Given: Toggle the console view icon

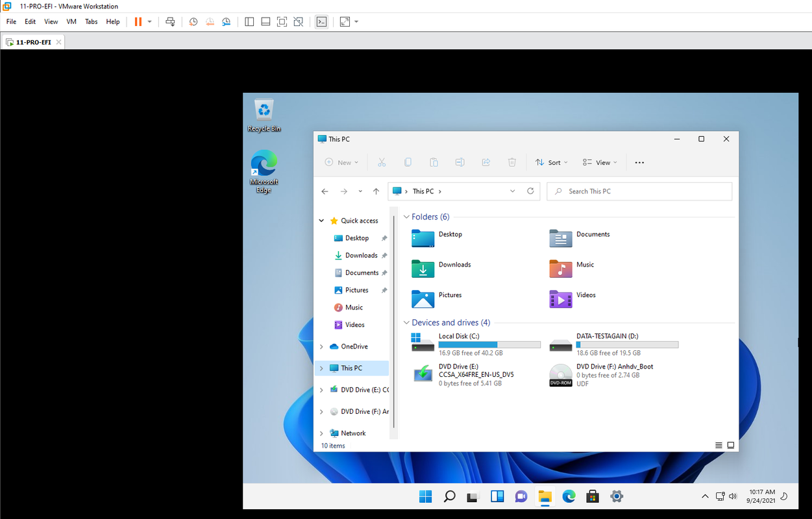Looking at the screenshot, I should pyautogui.click(x=321, y=21).
